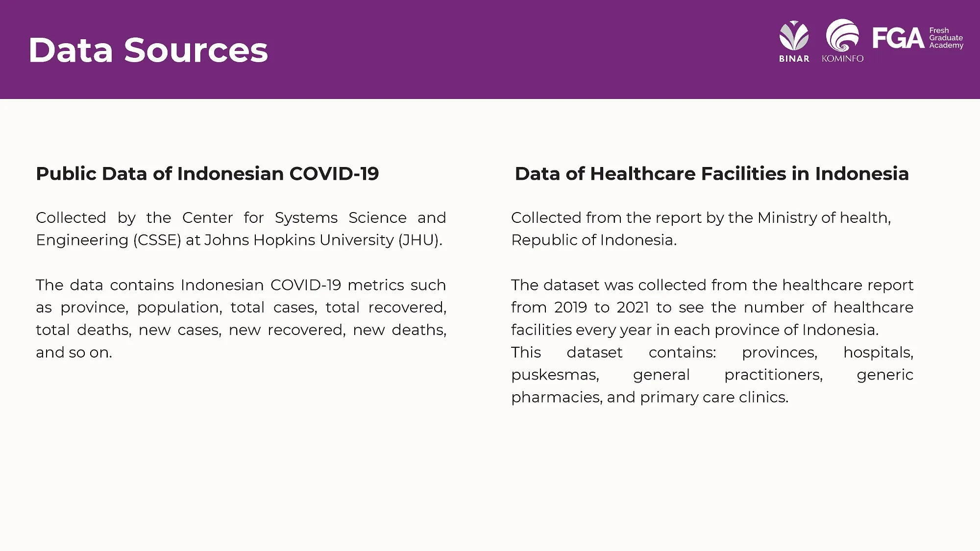Click the BINAR logo icon
980x551 pixels.
pyautogui.click(x=794, y=37)
